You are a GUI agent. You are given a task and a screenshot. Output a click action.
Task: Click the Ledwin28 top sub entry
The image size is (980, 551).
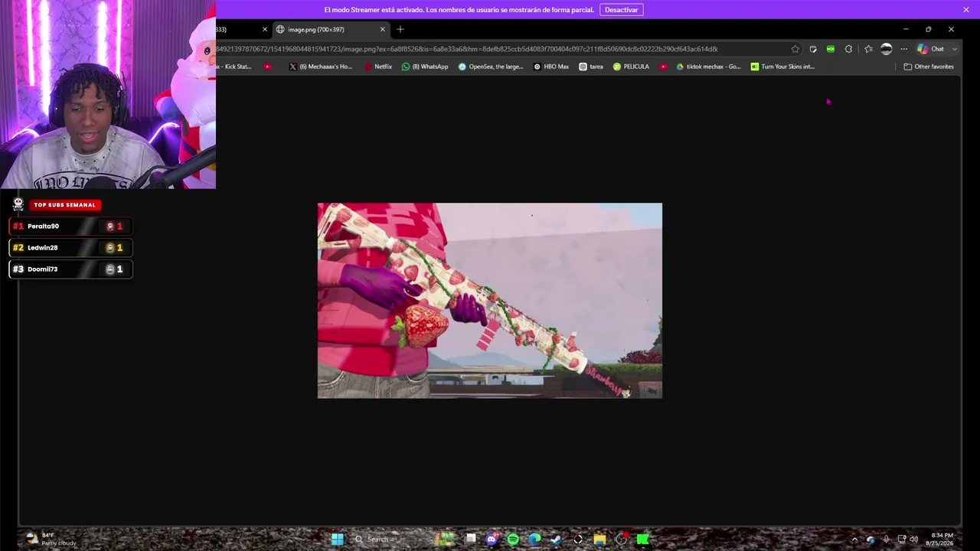70,248
